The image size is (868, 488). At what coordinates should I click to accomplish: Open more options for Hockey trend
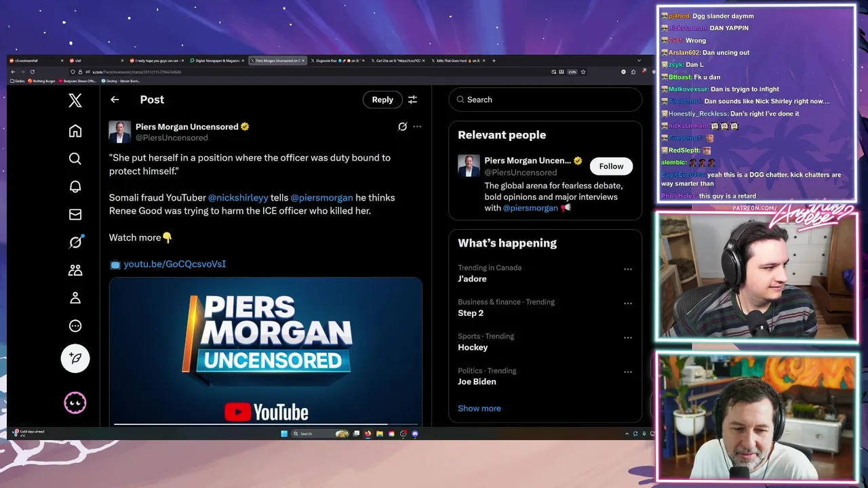628,338
